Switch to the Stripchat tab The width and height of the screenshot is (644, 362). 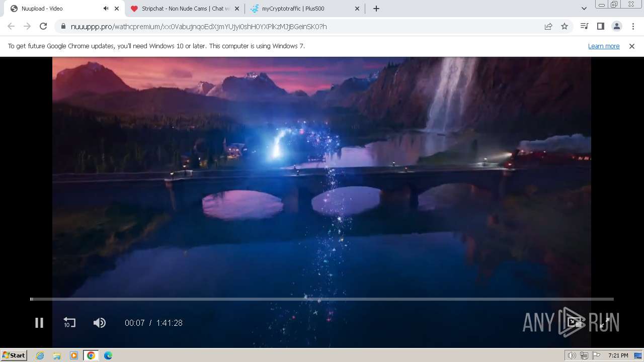(185, 9)
